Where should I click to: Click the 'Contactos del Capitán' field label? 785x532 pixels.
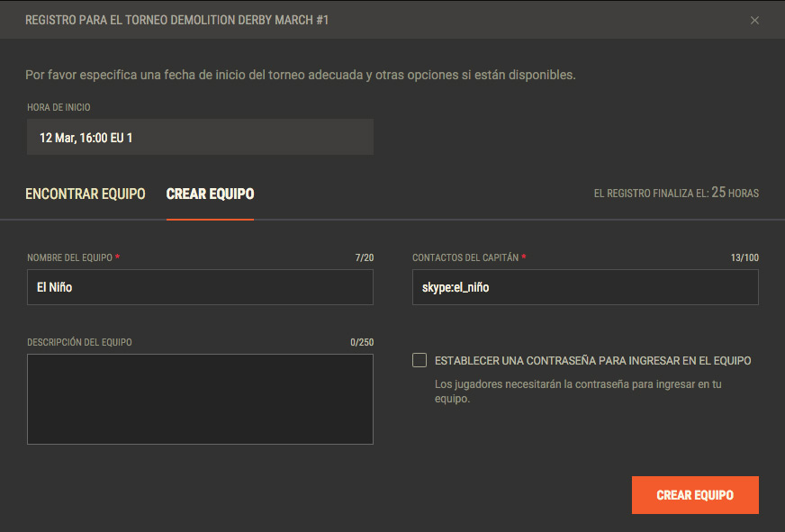click(x=465, y=257)
